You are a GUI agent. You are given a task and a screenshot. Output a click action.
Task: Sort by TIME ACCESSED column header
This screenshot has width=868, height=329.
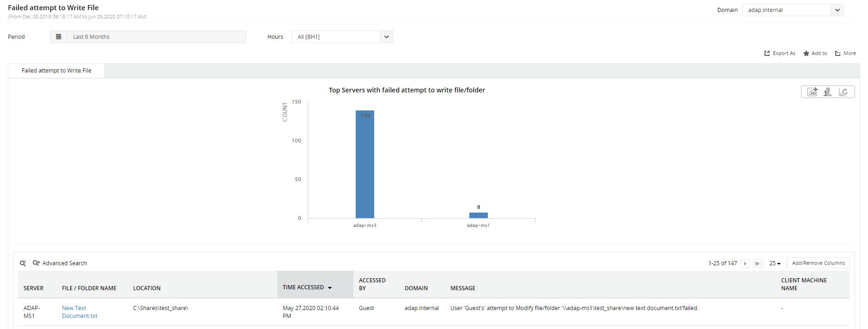point(303,287)
